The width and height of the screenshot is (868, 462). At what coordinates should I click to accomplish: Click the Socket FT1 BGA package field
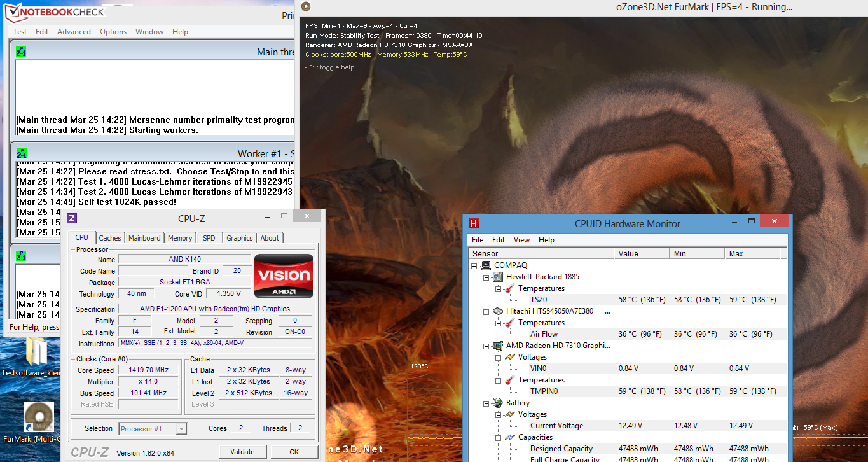pos(184,283)
